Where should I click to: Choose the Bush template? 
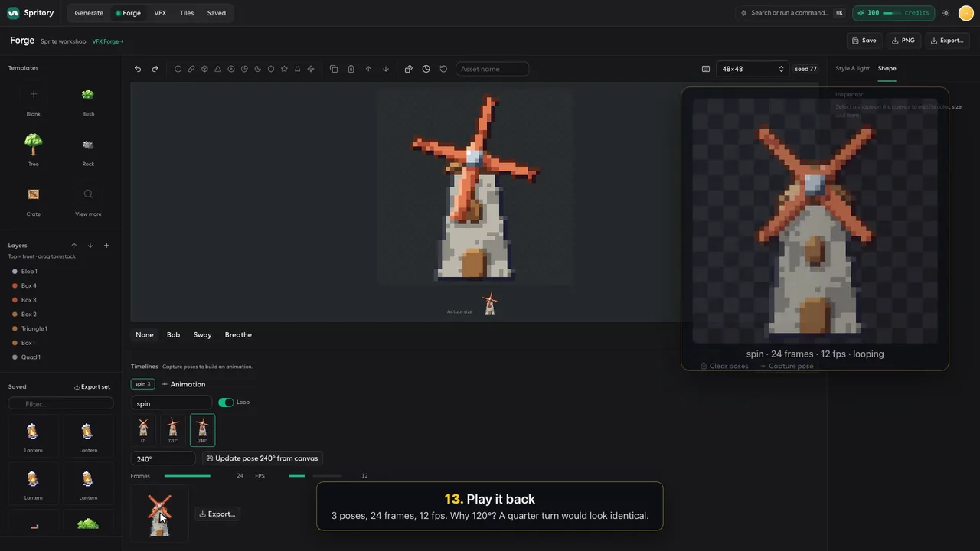coord(88,101)
